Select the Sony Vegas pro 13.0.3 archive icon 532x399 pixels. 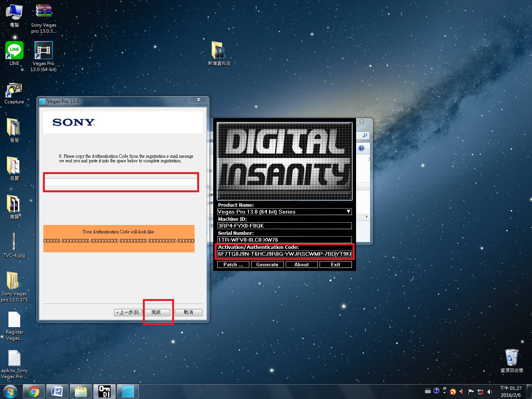pos(44,18)
